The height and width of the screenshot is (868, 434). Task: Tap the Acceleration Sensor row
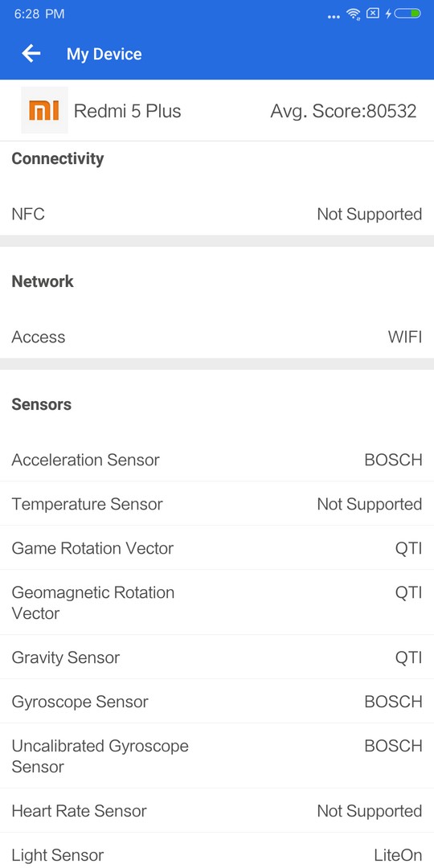tap(217, 460)
